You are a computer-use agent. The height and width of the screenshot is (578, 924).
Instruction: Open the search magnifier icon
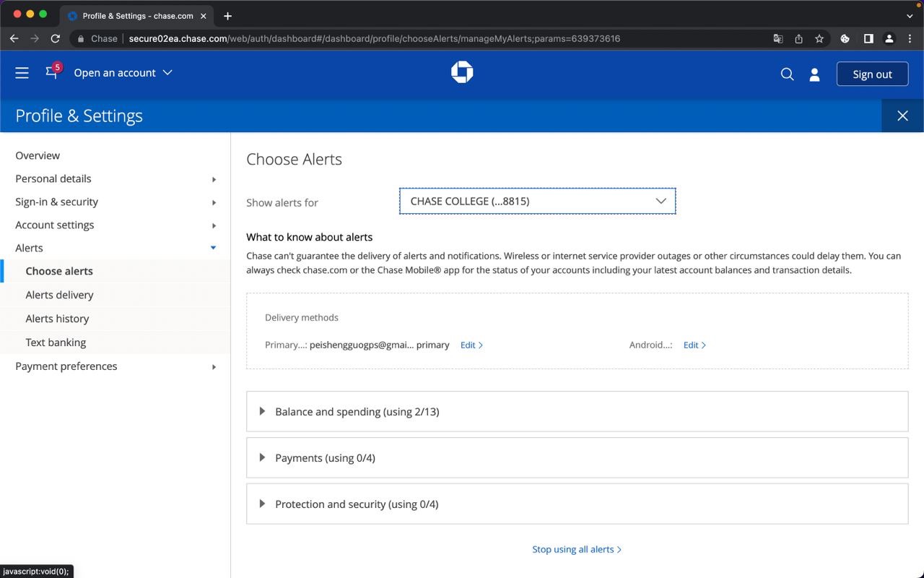(787, 74)
